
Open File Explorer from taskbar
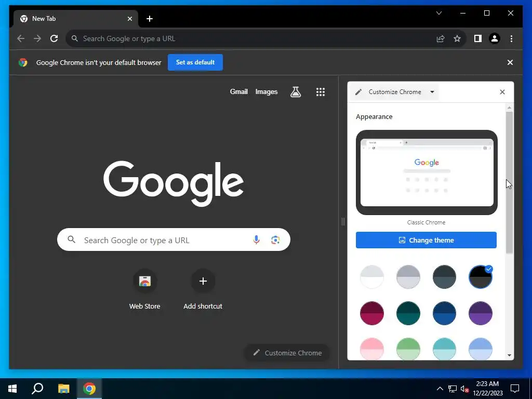click(x=63, y=389)
